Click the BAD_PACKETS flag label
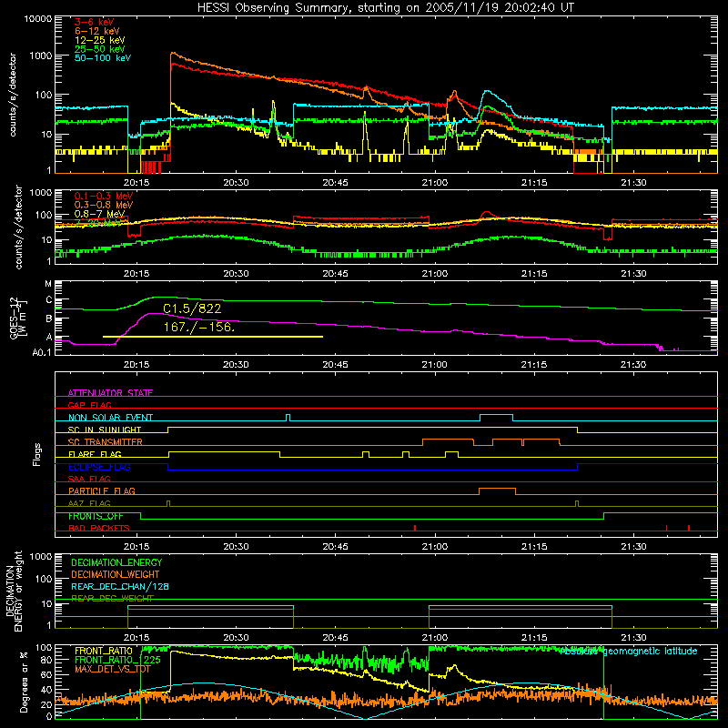 point(99,528)
